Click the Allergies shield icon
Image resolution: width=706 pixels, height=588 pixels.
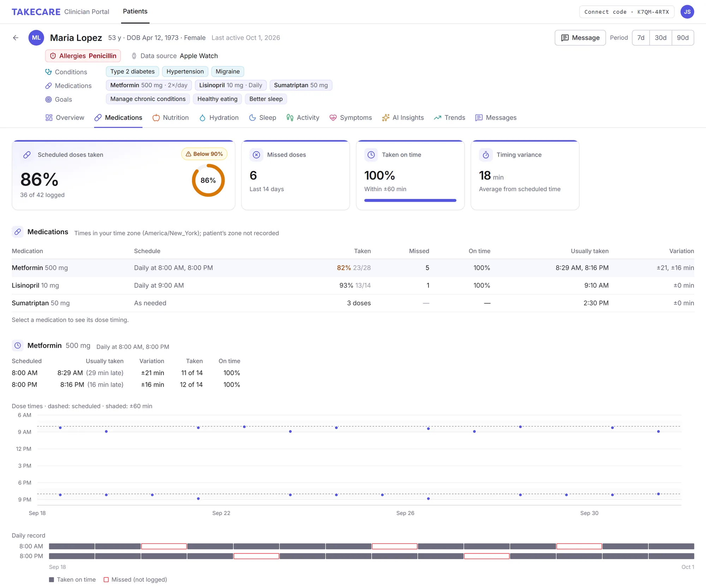pyautogui.click(x=53, y=56)
